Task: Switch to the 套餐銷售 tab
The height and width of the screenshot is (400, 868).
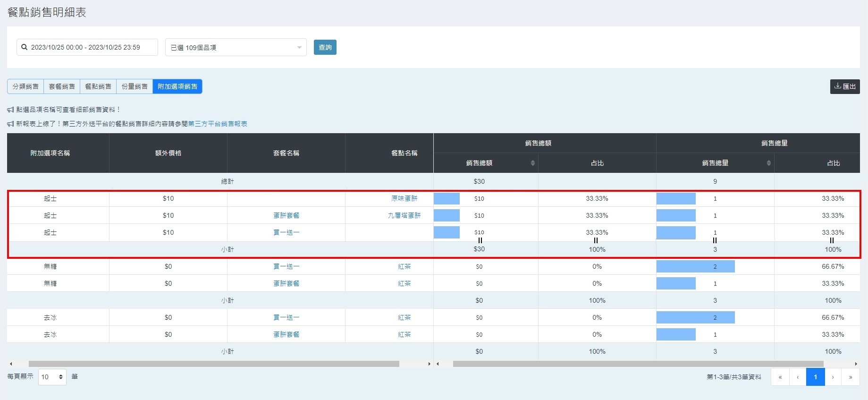Action: click(62, 86)
